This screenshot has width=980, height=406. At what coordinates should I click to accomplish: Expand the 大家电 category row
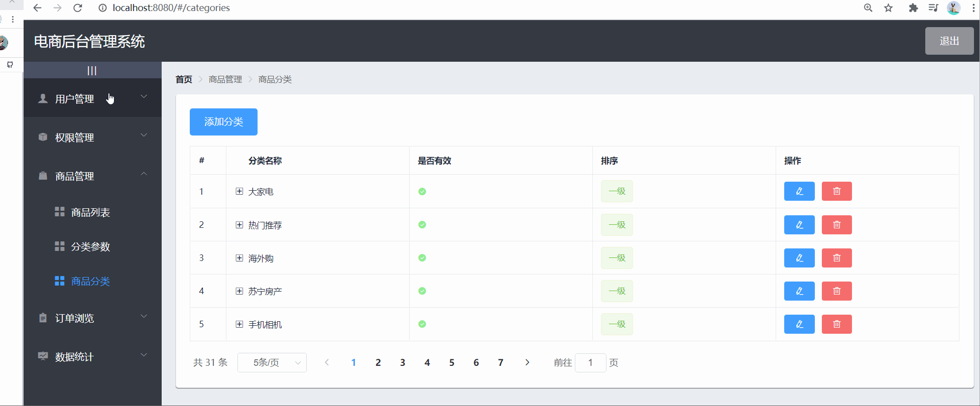tap(239, 191)
